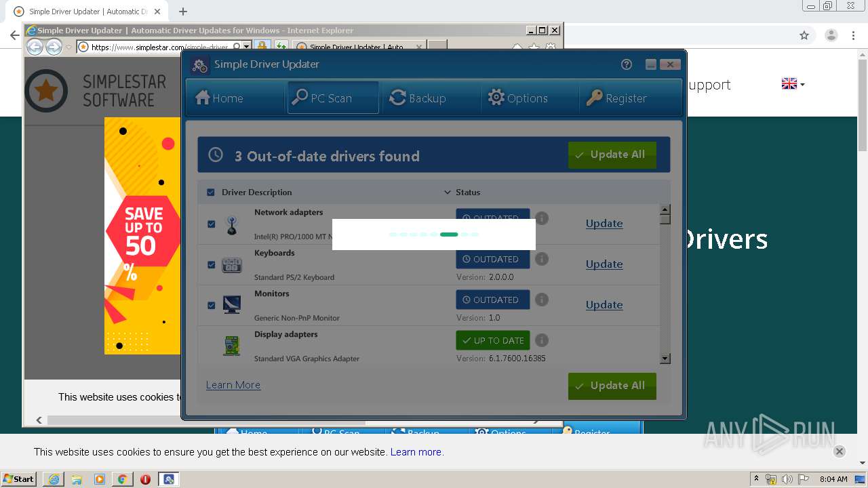Toggle the select-all Driver Description checkbox
The width and height of the screenshot is (868, 488).
pos(211,192)
